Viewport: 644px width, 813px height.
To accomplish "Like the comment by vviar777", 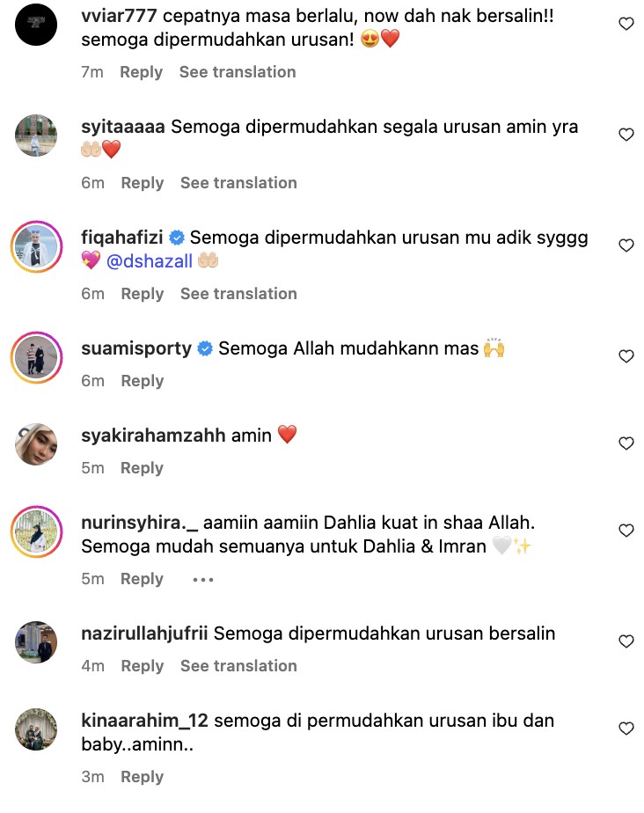I will coord(626,24).
